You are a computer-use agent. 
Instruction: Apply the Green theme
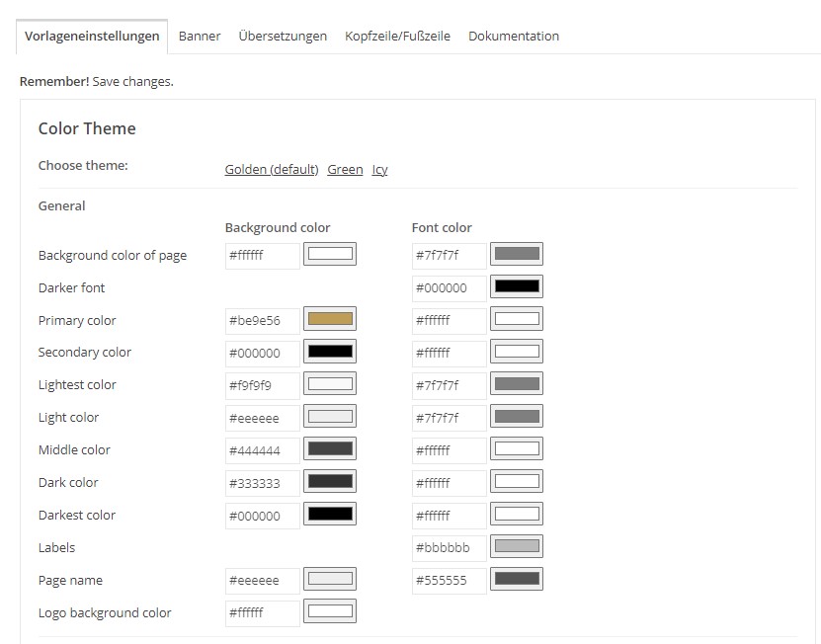pyautogui.click(x=345, y=170)
